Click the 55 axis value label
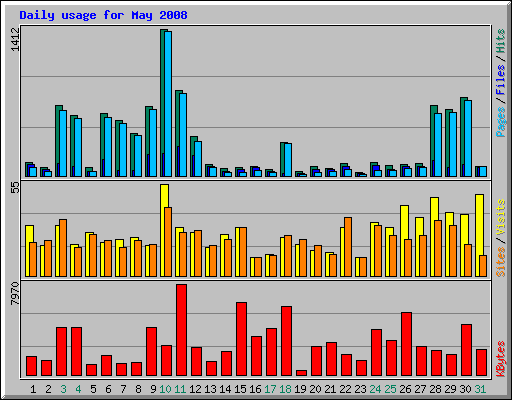The image size is (512, 400). coord(15,188)
